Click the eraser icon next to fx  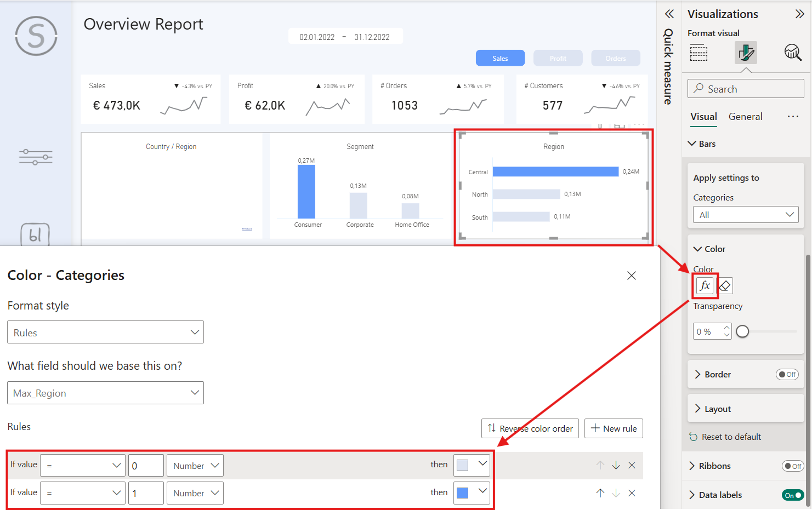click(725, 285)
